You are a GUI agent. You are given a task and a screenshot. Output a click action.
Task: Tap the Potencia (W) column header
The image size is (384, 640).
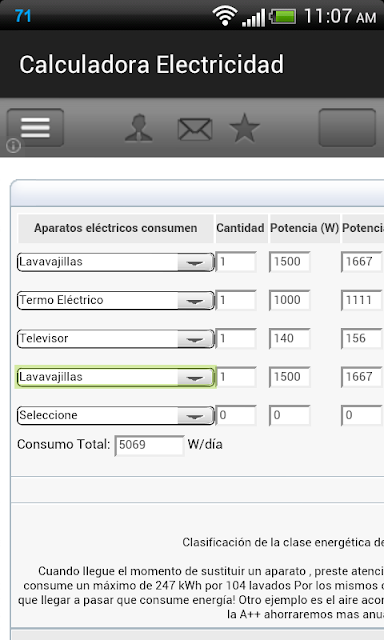click(x=304, y=228)
